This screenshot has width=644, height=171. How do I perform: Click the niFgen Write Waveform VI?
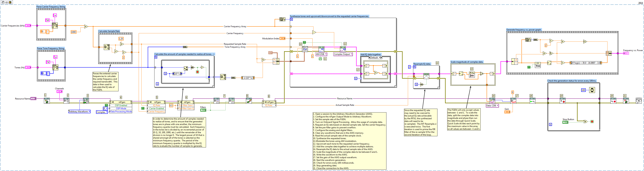[x=492, y=101]
